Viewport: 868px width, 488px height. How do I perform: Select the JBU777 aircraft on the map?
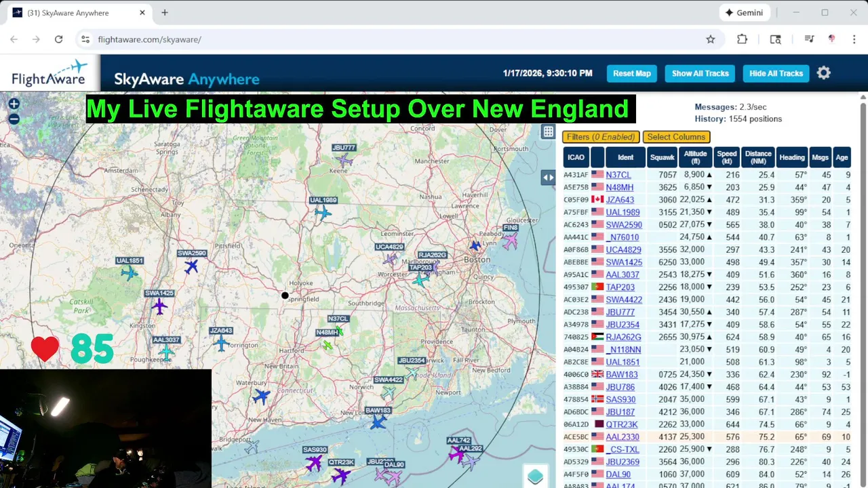pyautogui.click(x=344, y=161)
